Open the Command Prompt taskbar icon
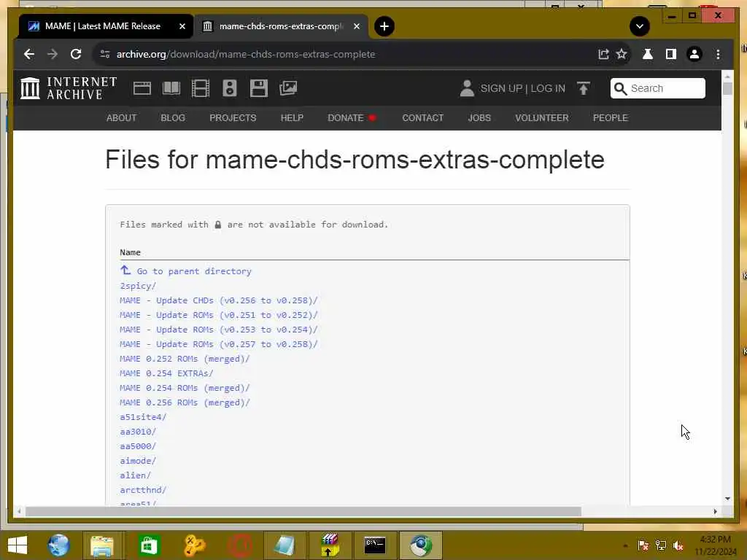 tap(375, 545)
